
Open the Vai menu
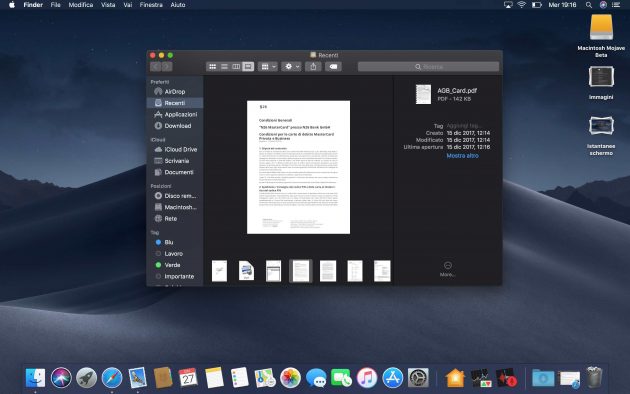[128, 5]
